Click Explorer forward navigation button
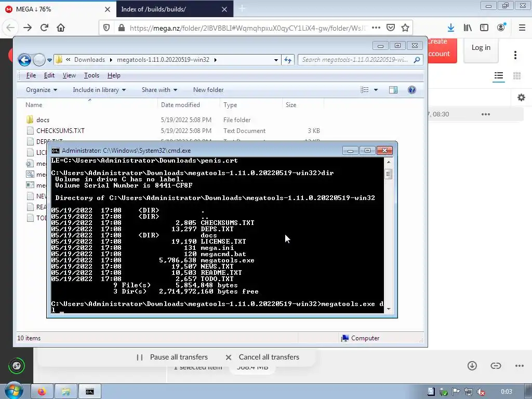Screen dimensions: 532x399 [39, 60]
